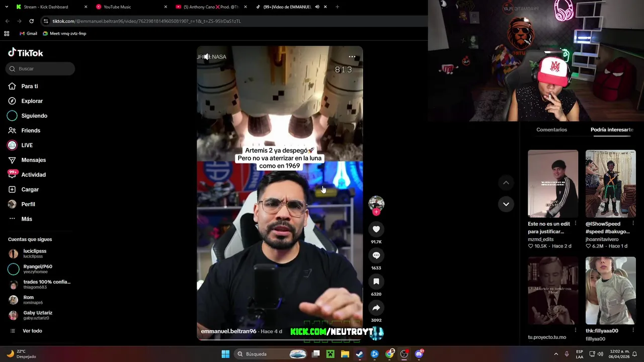Switch to YouTube Music tab
Image resolution: width=644 pixels, height=362 pixels.
click(x=131, y=7)
